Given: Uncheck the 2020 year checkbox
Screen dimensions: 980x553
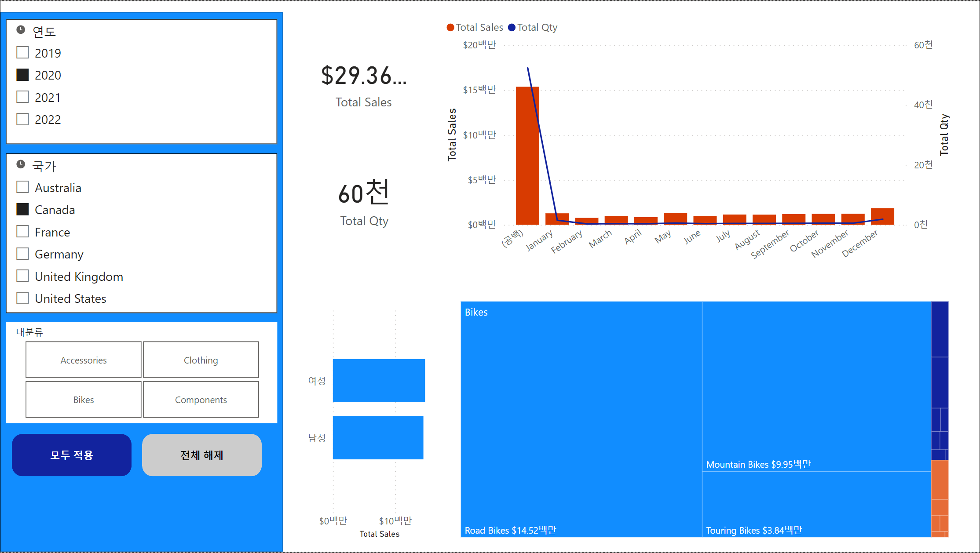Looking at the screenshot, I should click(22, 75).
